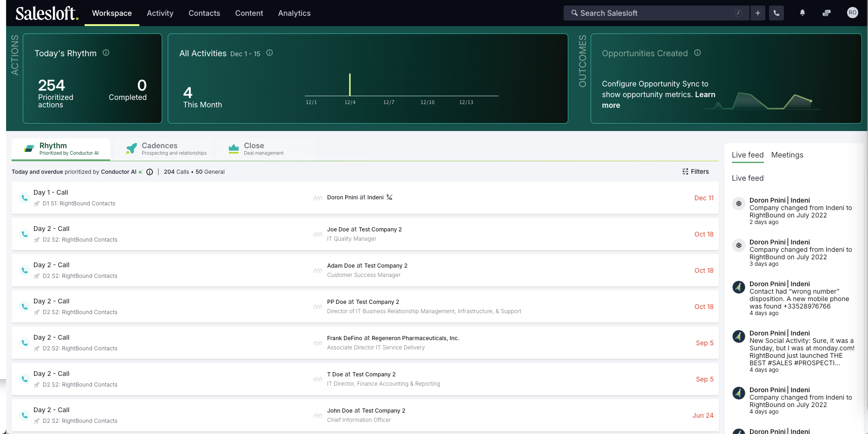This screenshot has width=868, height=434.
Task: Click the 254 Prioritized actions count
Action: (x=55, y=93)
